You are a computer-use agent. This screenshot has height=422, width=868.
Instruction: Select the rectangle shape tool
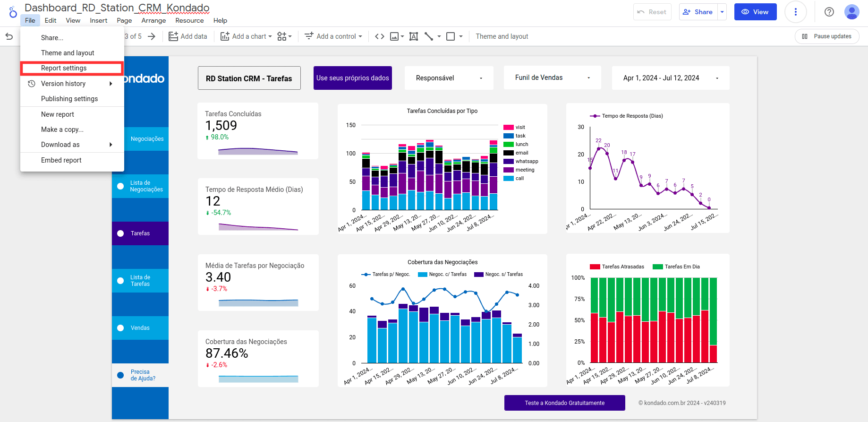(451, 36)
